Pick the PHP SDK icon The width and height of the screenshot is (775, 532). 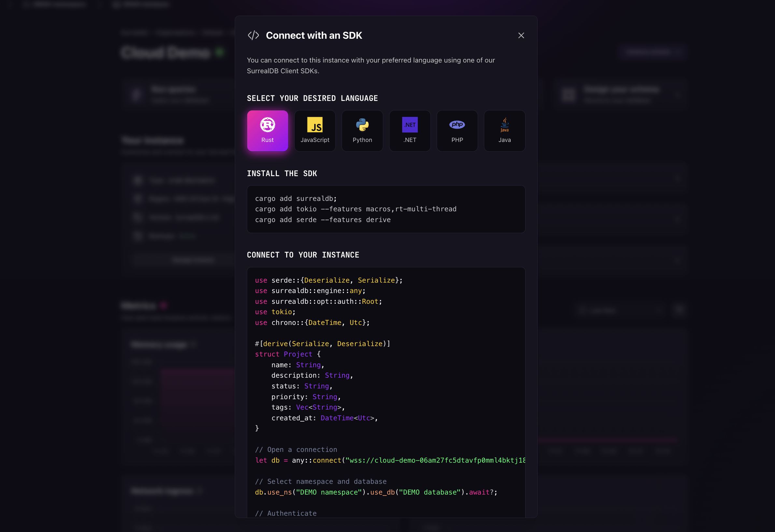457,131
